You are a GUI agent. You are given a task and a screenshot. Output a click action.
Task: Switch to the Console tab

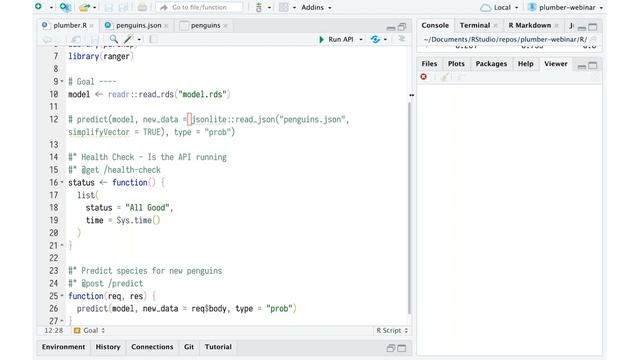pos(435,25)
